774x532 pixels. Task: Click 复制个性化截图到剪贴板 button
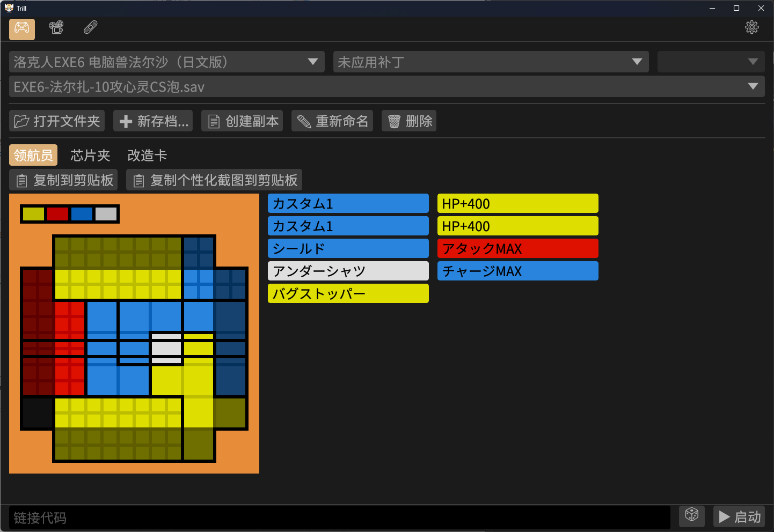[x=214, y=180]
